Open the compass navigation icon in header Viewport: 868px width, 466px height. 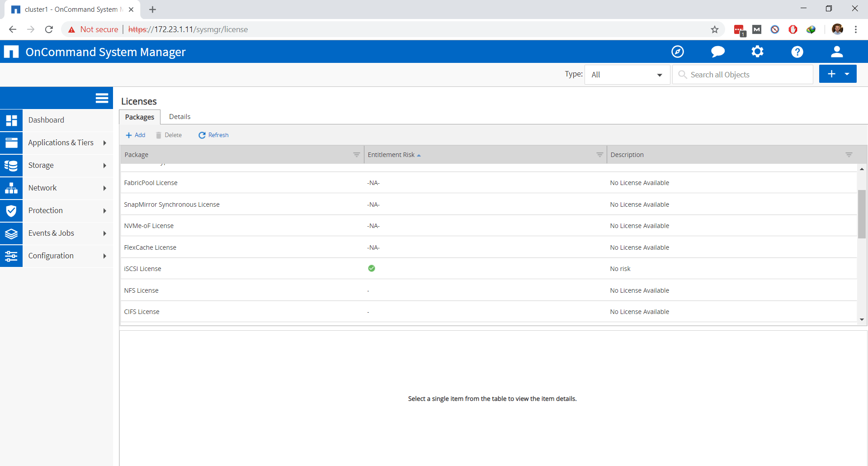tap(677, 52)
